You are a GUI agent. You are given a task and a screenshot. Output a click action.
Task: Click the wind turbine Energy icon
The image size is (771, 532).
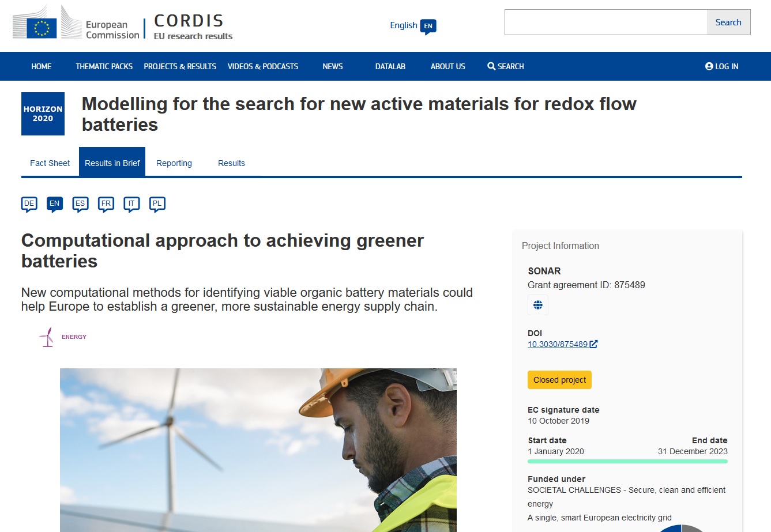pyautogui.click(x=46, y=337)
